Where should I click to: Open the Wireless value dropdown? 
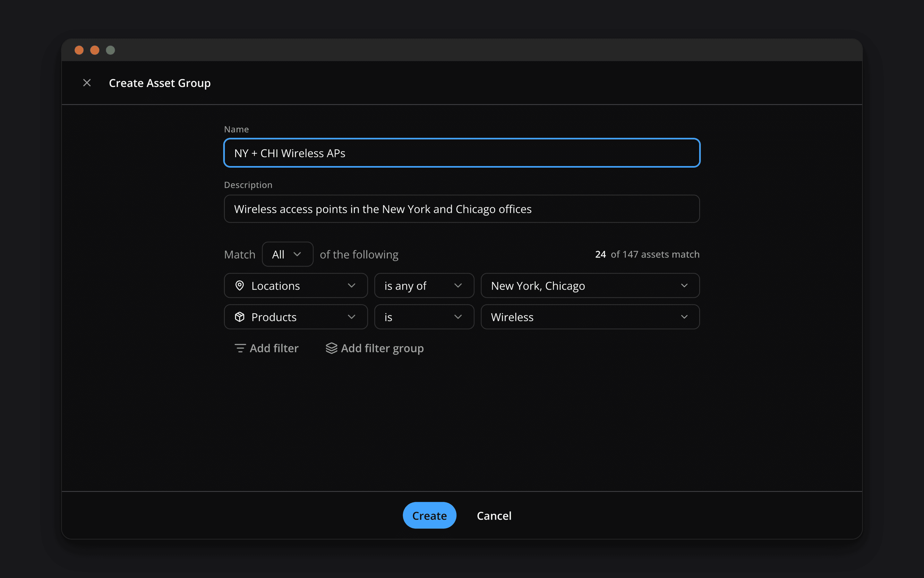click(x=590, y=317)
